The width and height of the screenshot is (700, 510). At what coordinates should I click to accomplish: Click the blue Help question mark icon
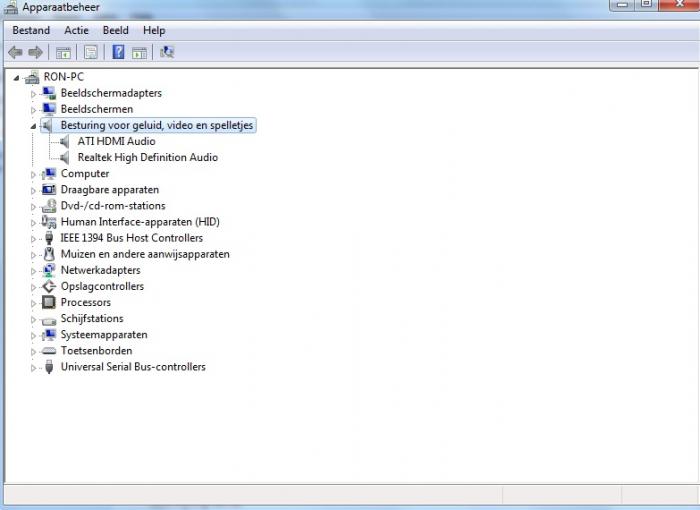coord(118,52)
